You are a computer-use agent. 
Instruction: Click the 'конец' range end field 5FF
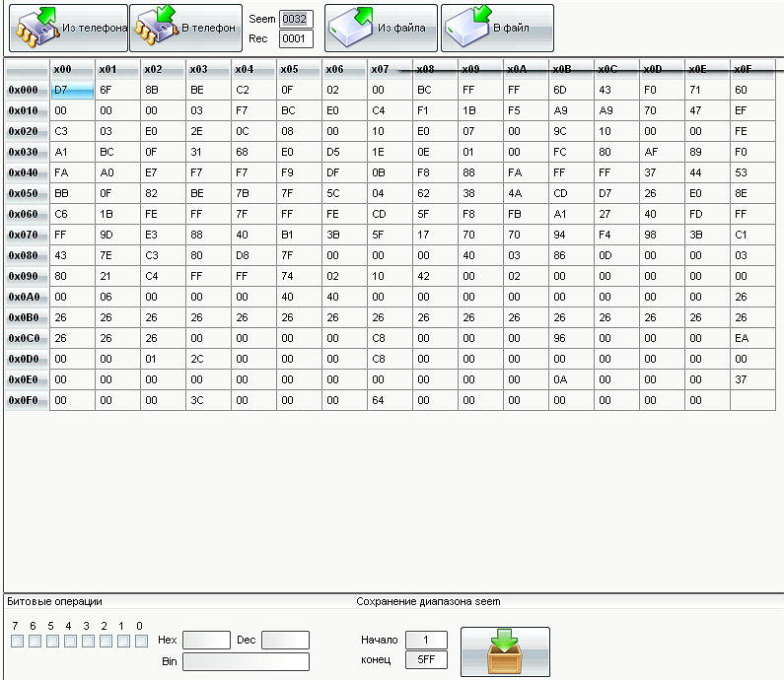click(426, 660)
